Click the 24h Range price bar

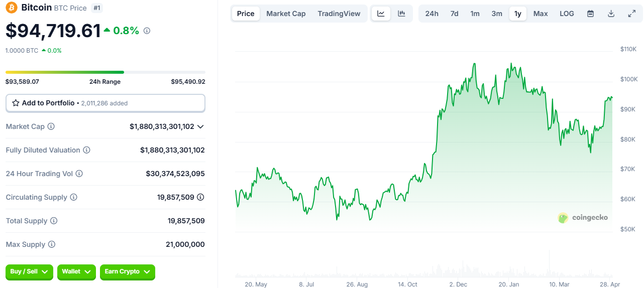tap(105, 72)
